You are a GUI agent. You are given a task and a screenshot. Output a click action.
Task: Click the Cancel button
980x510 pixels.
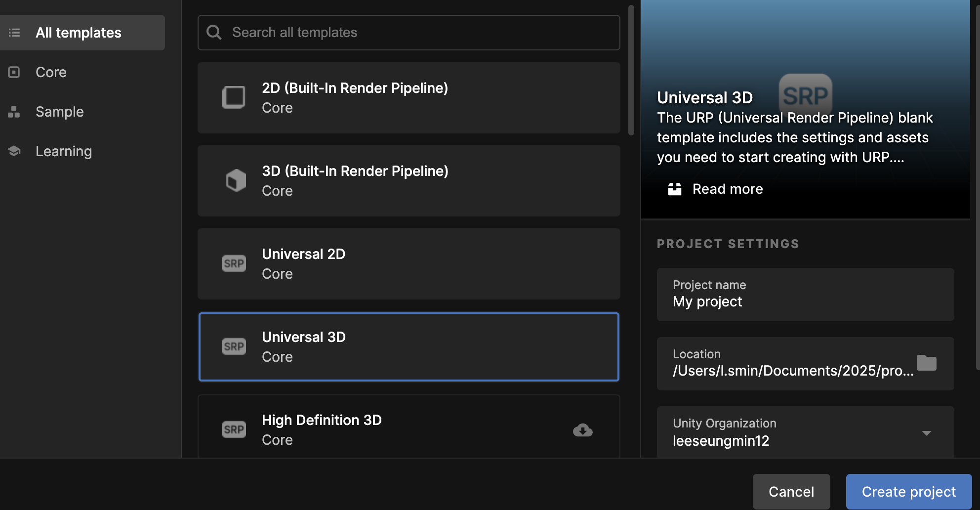[791, 492]
